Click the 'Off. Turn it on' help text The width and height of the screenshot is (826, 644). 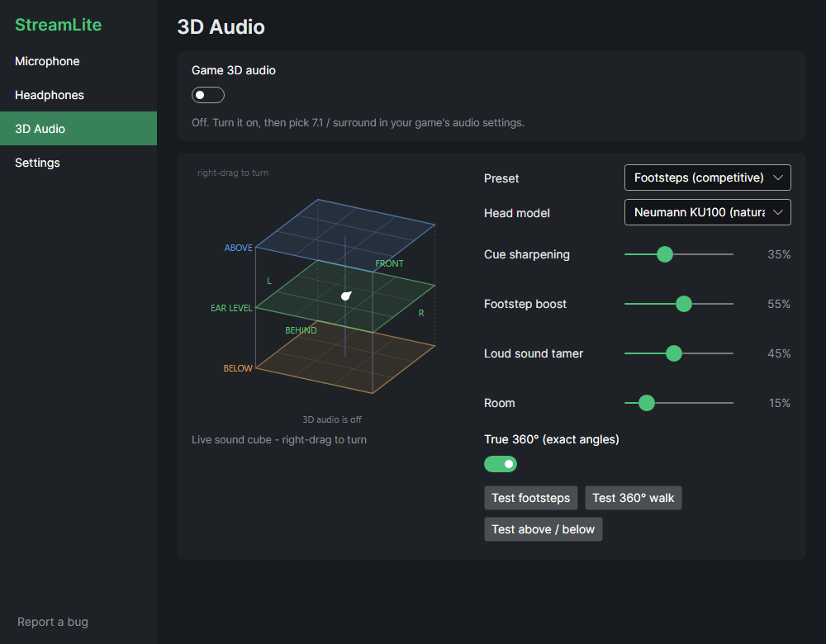(x=358, y=123)
